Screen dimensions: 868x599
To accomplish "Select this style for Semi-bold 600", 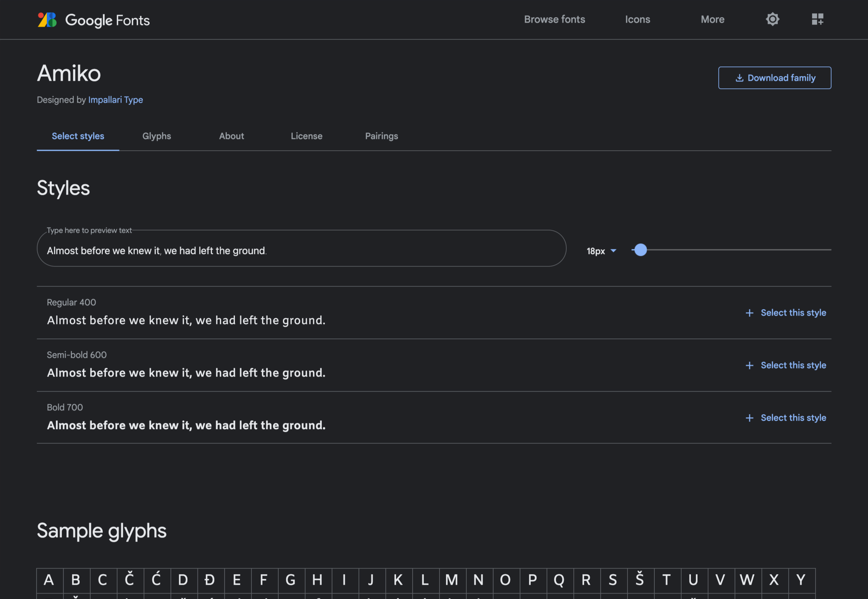I will click(793, 365).
